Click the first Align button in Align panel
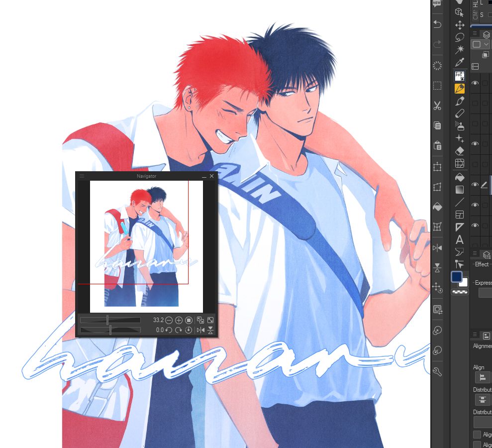The width and height of the screenshot is (492, 448). pyautogui.click(x=483, y=377)
